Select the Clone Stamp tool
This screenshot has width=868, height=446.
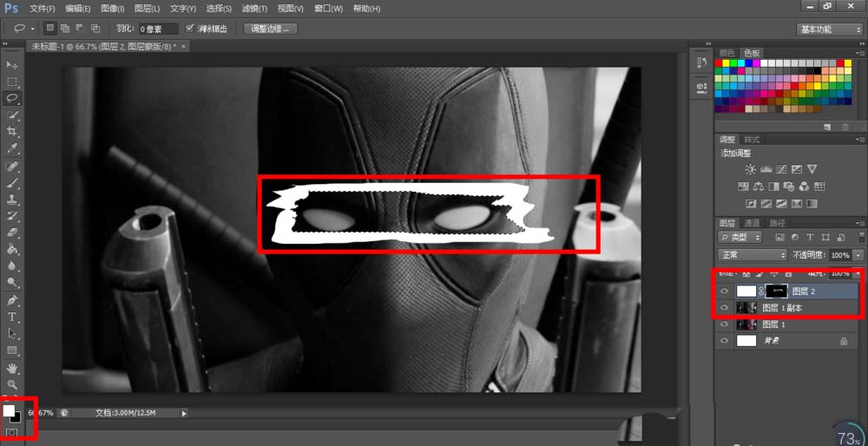[12, 200]
